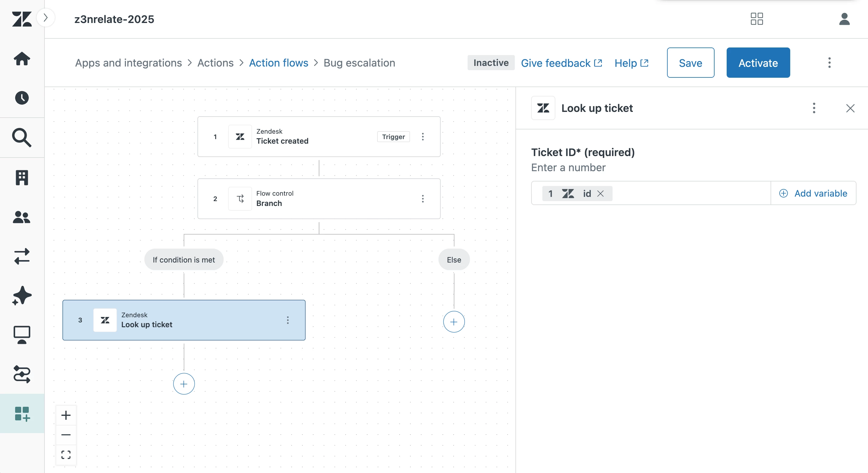868x473 pixels.
Task: Open options menu for Ticket created step
Action: [x=422, y=137]
